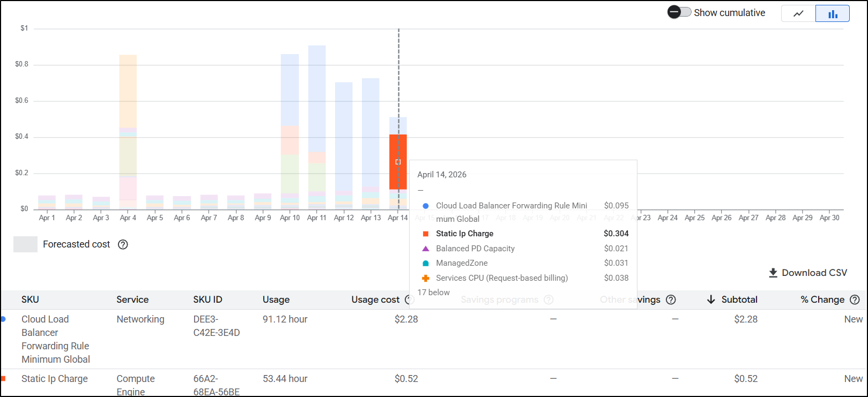Click the Forecasted cost gray swatch
The width and height of the screenshot is (868, 397).
25,244
